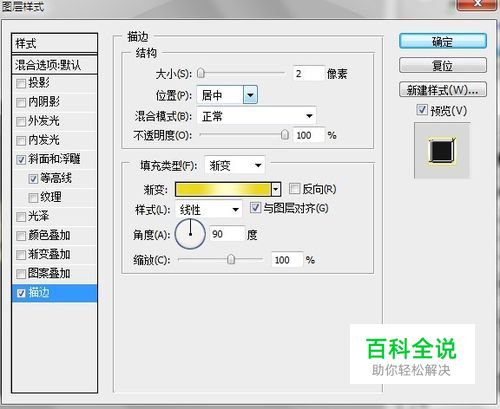Click the 复位 reset button
Image resolution: width=500 pixels, height=409 pixels.
(x=443, y=65)
